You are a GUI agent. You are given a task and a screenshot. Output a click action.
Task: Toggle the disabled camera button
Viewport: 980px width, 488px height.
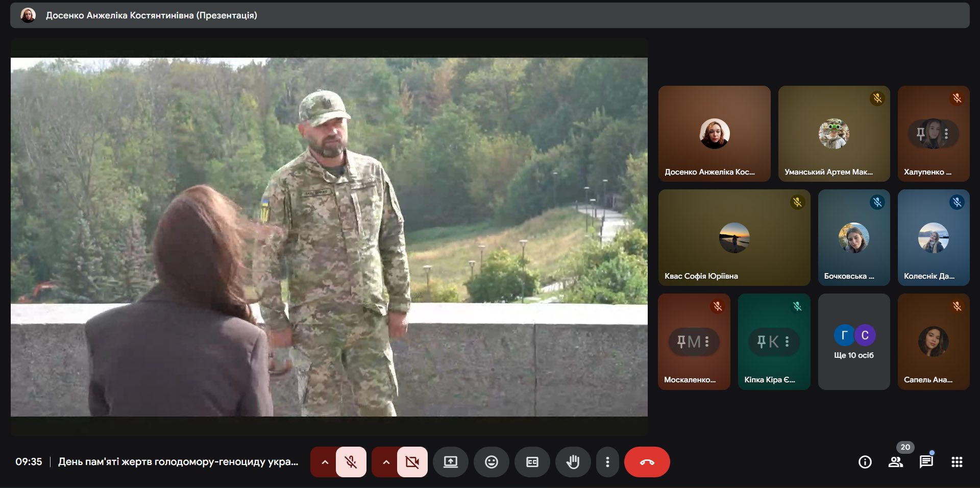(412, 462)
